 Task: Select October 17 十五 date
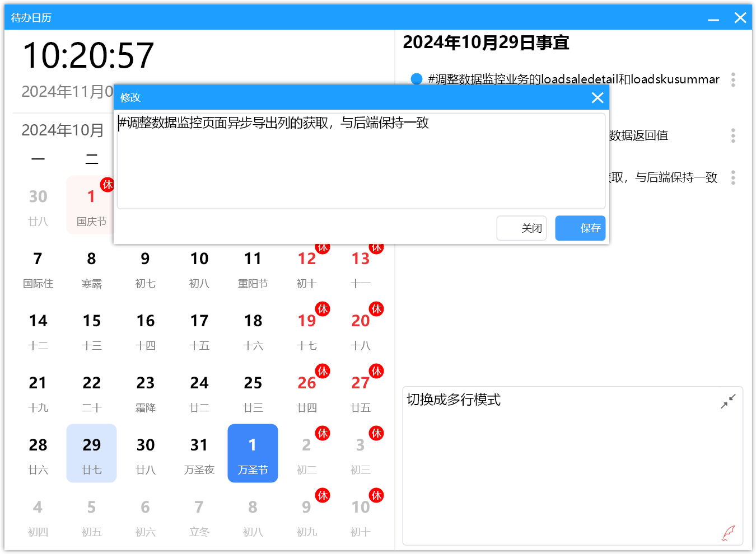199,329
